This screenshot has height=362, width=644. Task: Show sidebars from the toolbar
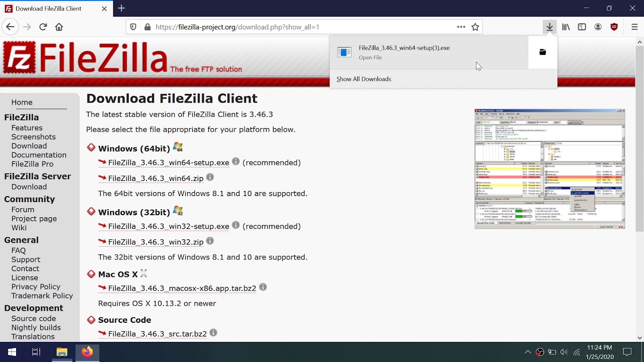pos(582,27)
